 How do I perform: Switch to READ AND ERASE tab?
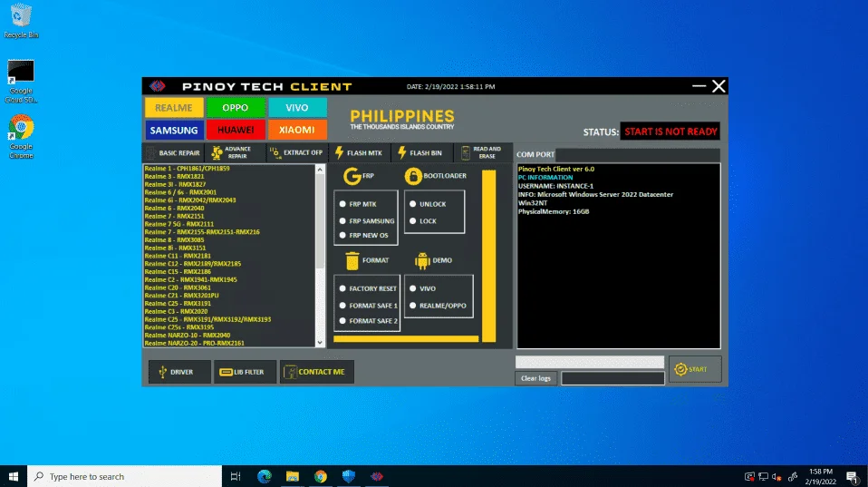pos(483,153)
